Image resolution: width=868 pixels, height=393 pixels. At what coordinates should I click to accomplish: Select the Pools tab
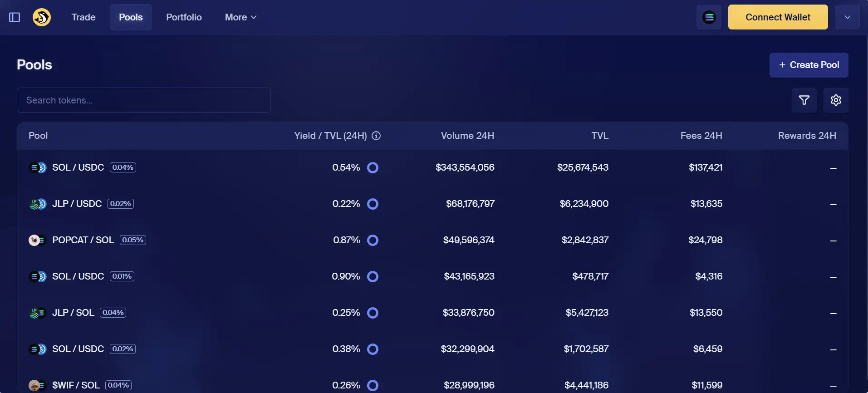(x=131, y=17)
